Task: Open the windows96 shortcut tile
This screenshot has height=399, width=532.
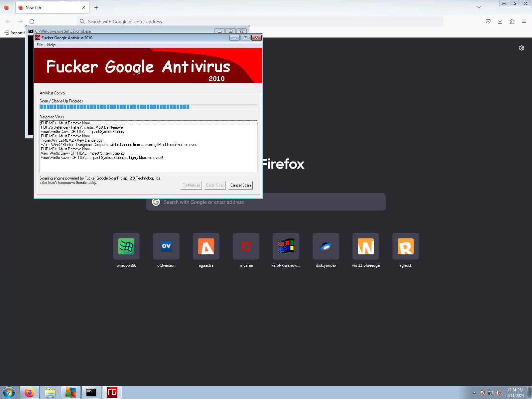Action: pyautogui.click(x=126, y=246)
